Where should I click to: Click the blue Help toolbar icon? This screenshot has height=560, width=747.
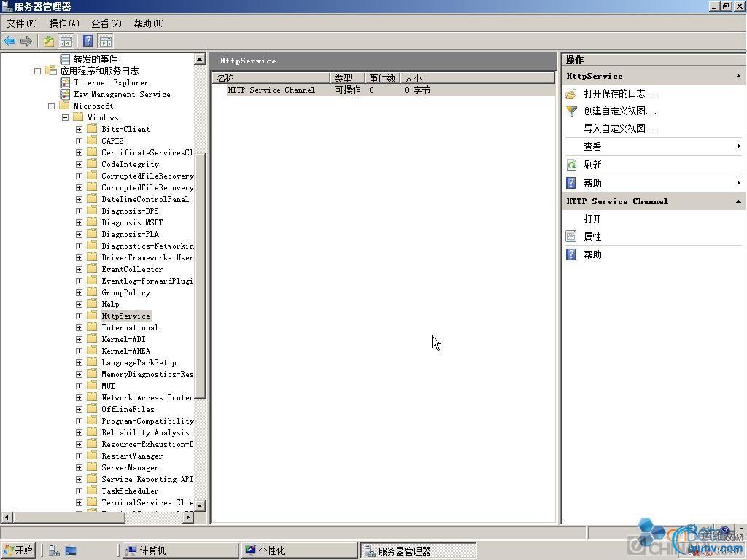88,41
